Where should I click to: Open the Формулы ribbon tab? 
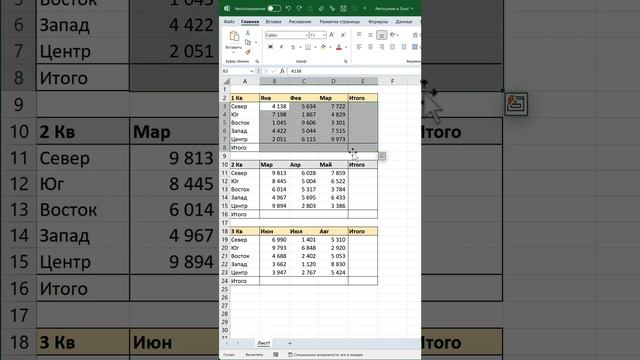(x=378, y=22)
